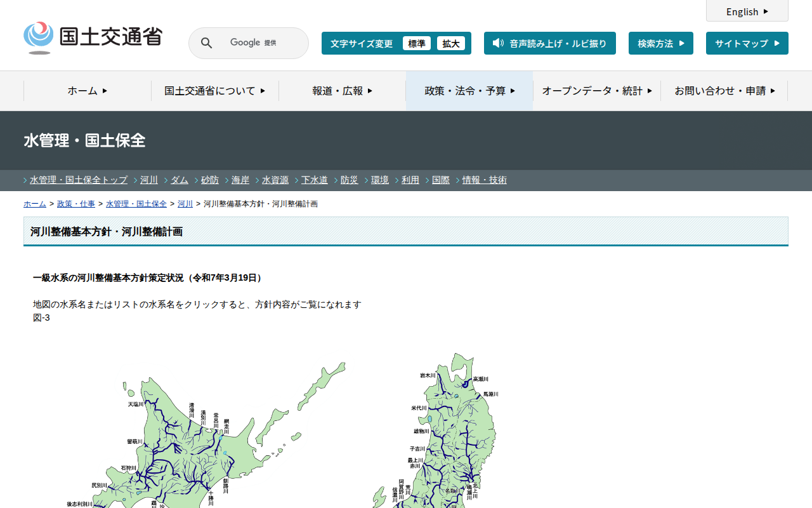Type in the Google search field
Viewport: 812px width, 508px height.
260,43
